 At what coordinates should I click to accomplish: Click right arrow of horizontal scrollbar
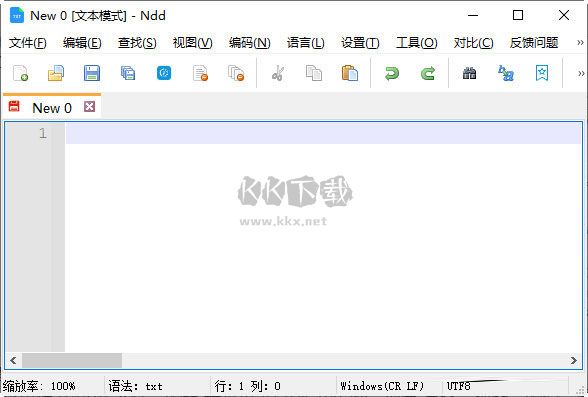[573, 361]
